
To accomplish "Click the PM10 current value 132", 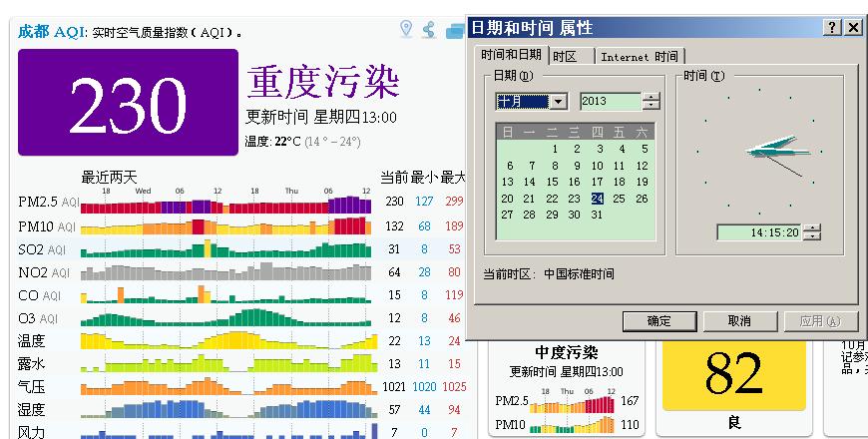I will 394,225.
